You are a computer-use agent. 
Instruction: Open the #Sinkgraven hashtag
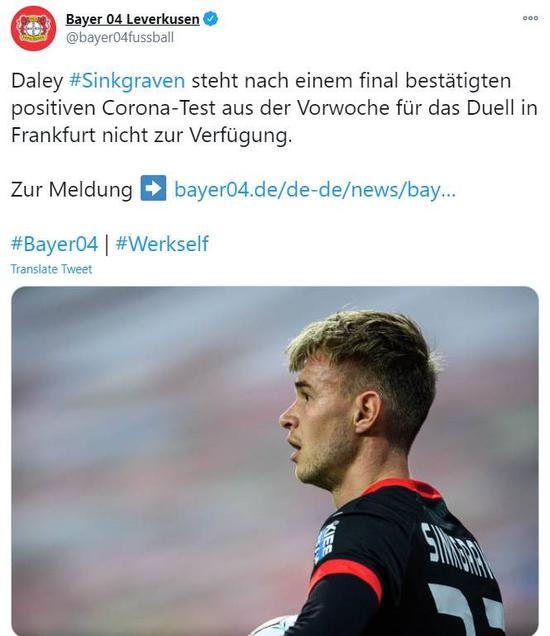coord(127,81)
